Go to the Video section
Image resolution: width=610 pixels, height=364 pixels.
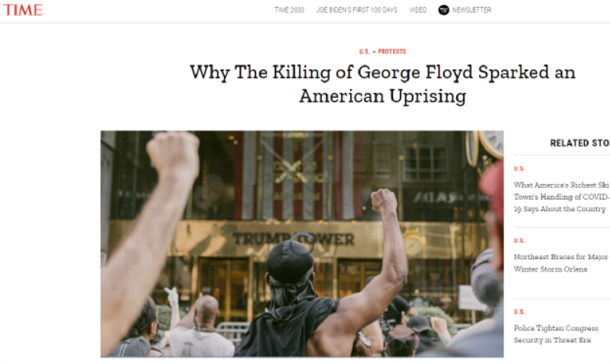pyautogui.click(x=418, y=9)
